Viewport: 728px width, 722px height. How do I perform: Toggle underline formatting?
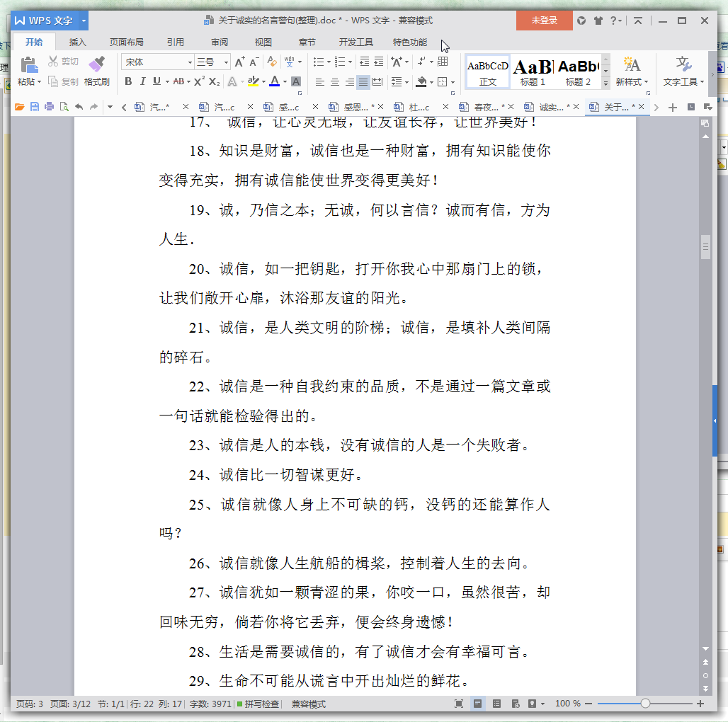[157, 81]
